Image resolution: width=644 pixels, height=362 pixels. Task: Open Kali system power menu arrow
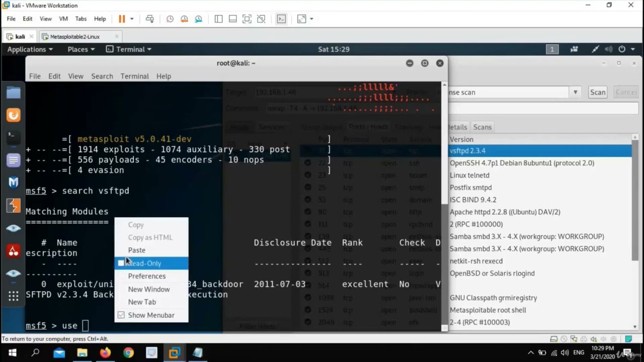[634, 49]
